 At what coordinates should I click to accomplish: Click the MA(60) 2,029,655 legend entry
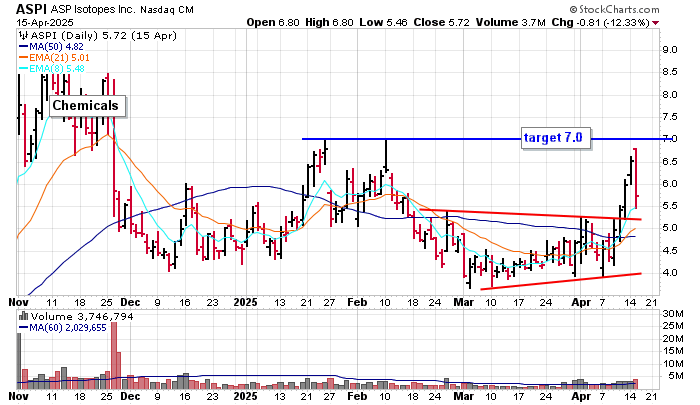tap(68, 328)
